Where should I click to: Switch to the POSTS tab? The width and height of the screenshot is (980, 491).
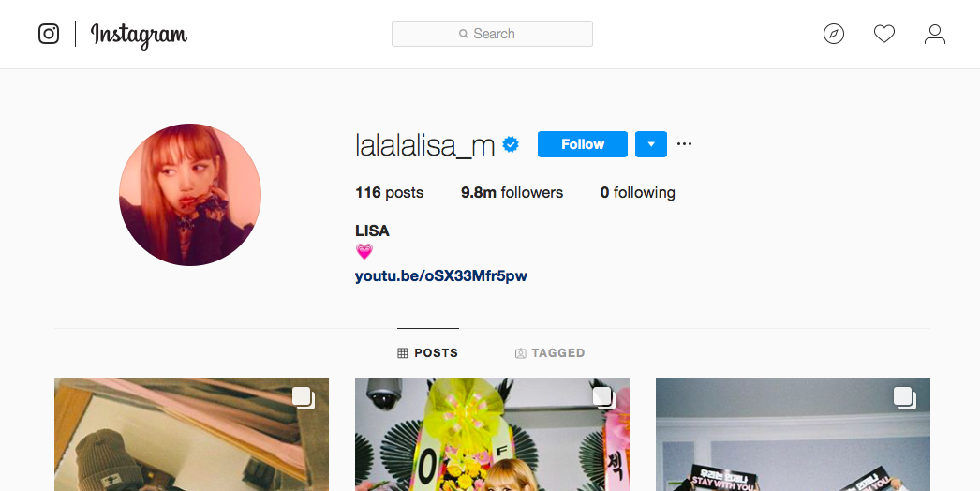point(428,352)
